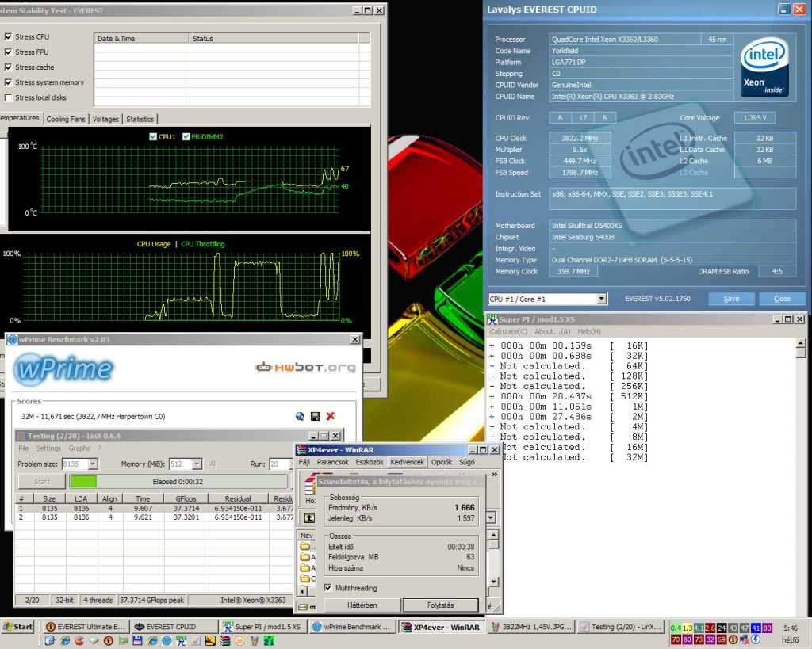This screenshot has height=649, width=812.
Task: Switch to the Cooling Fans tab
Action: click(66, 119)
